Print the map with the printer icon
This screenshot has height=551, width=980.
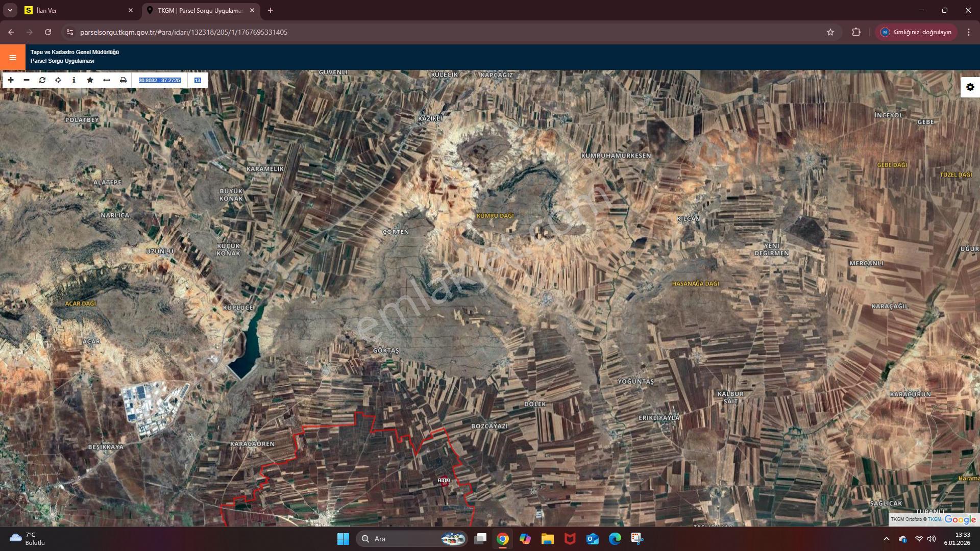point(123,80)
